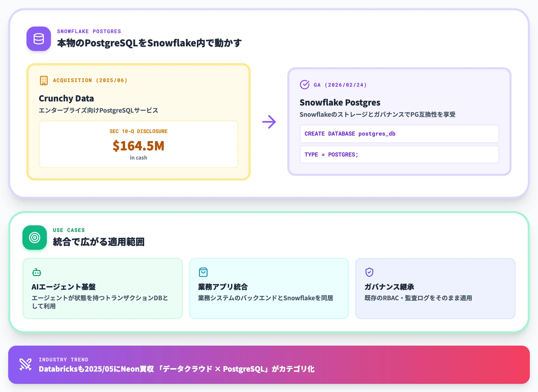Click the GA (2026/02/24) label
Viewport: 538px width, 392px height.
pos(340,85)
